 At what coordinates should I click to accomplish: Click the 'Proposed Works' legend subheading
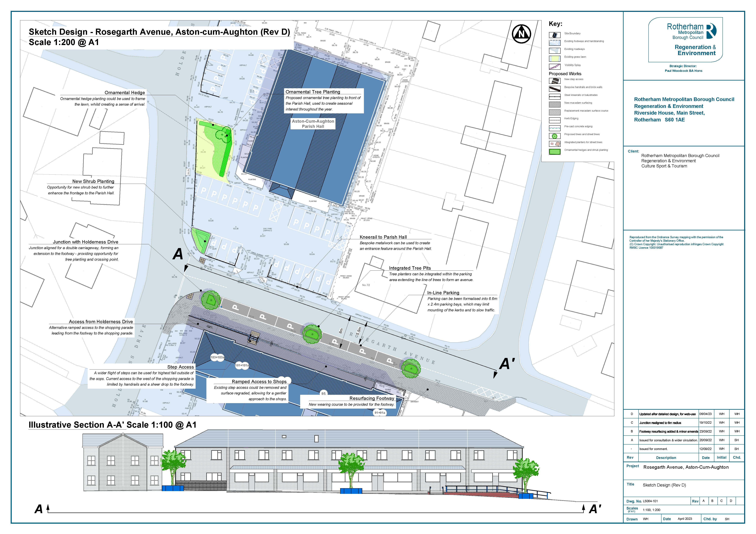(565, 74)
